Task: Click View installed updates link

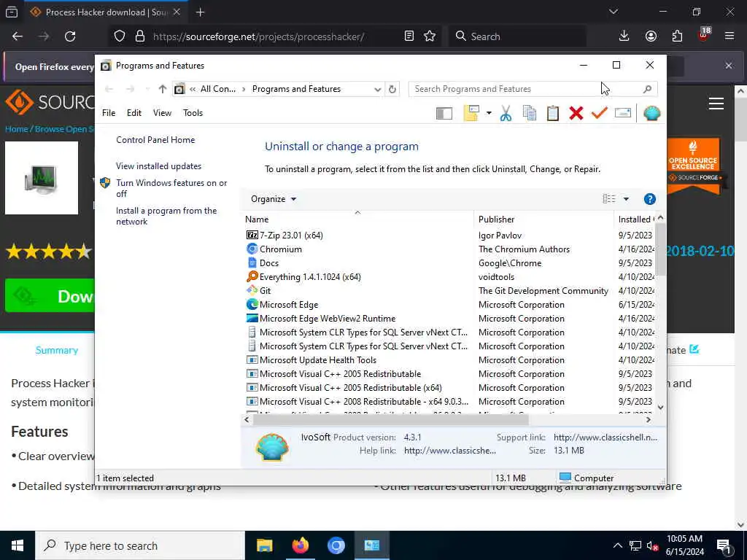Action: [x=158, y=166]
